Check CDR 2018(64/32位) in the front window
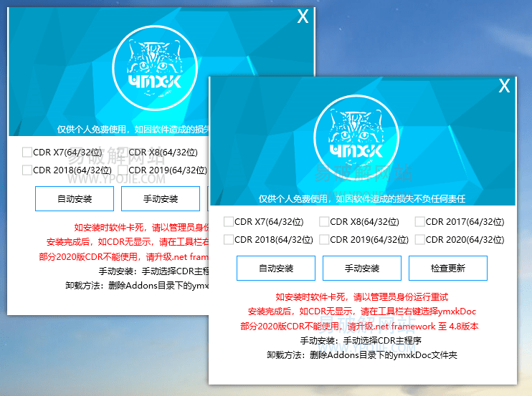This screenshot has width=532, height=396. coord(229,240)
